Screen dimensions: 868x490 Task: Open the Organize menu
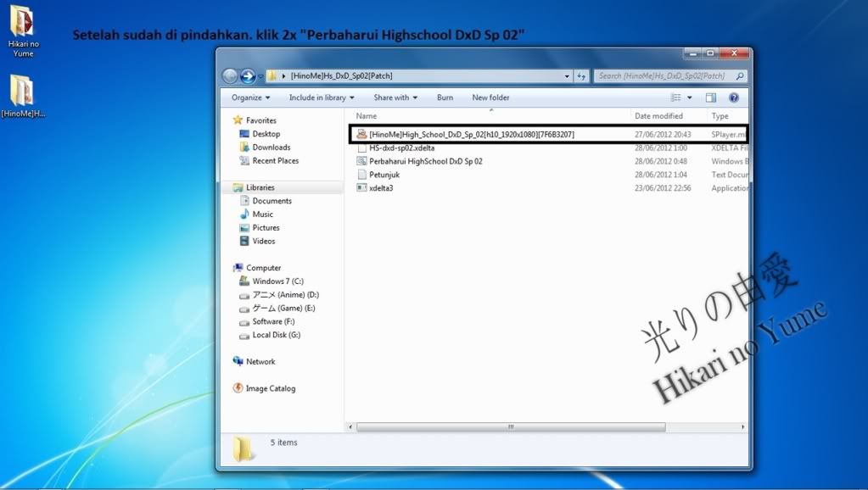(x=250, y=97)
